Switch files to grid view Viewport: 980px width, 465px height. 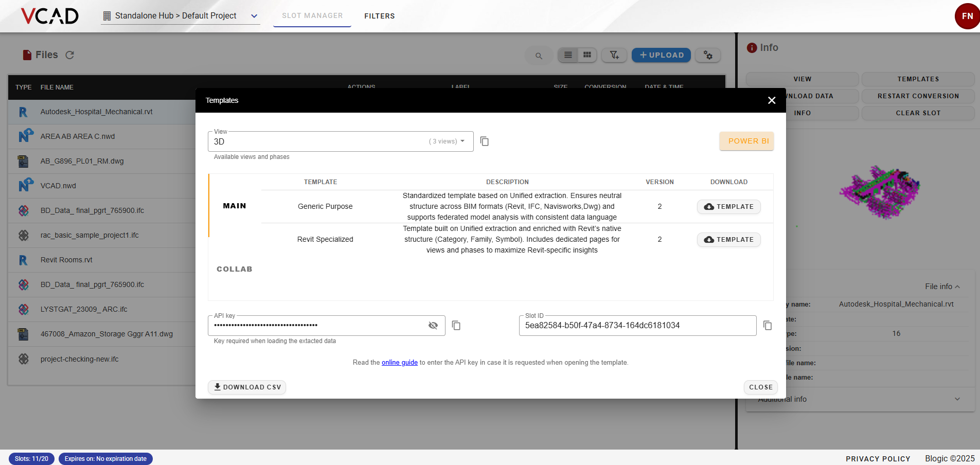[x=587, y=55]
